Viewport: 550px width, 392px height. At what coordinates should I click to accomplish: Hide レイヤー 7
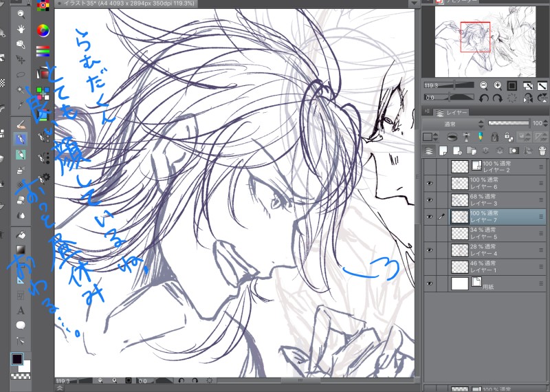429,217
